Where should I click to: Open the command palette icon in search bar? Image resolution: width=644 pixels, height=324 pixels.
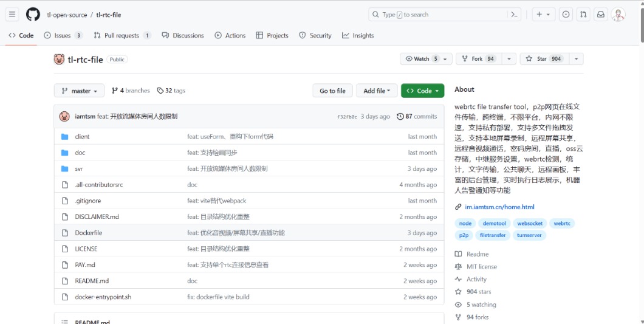click(514, 15)
